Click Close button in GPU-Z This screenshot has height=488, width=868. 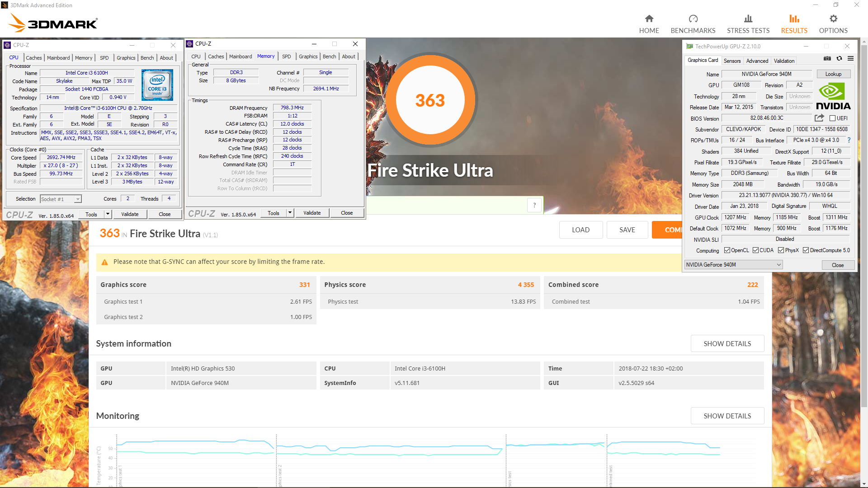tap(838, 265)
